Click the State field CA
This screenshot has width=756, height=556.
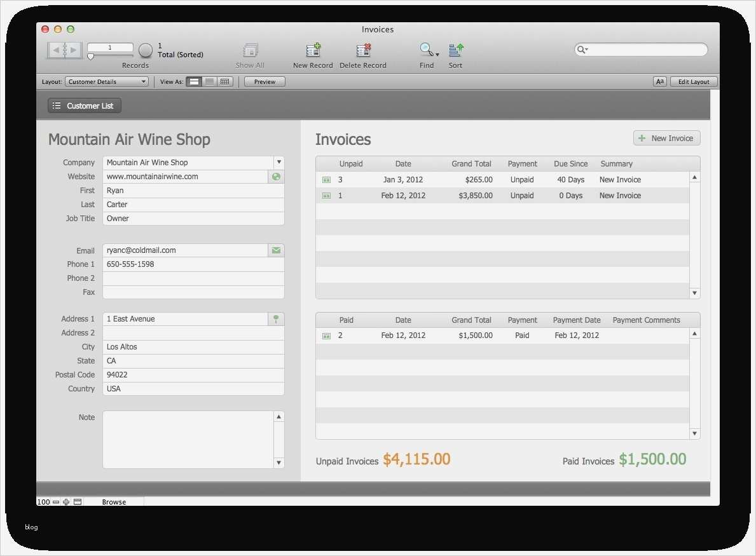pos(193,361)
